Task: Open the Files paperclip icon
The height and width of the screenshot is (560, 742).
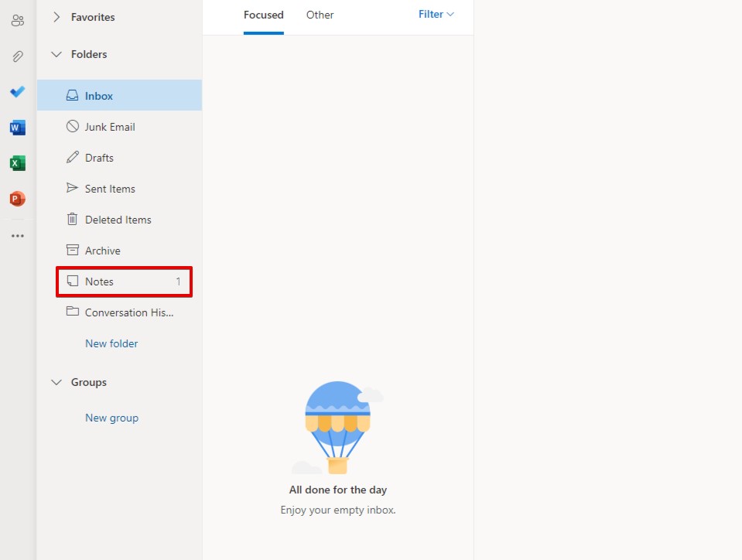Action: point(17,56)
